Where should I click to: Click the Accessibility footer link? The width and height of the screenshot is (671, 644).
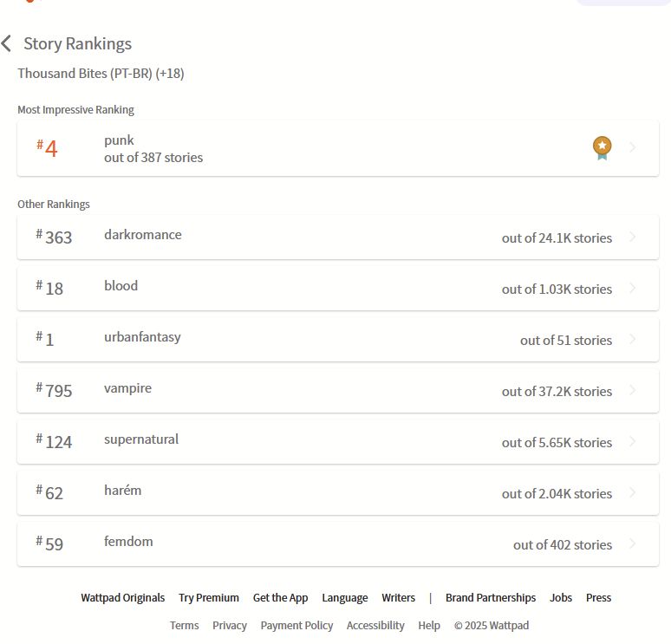click(375, 625)
